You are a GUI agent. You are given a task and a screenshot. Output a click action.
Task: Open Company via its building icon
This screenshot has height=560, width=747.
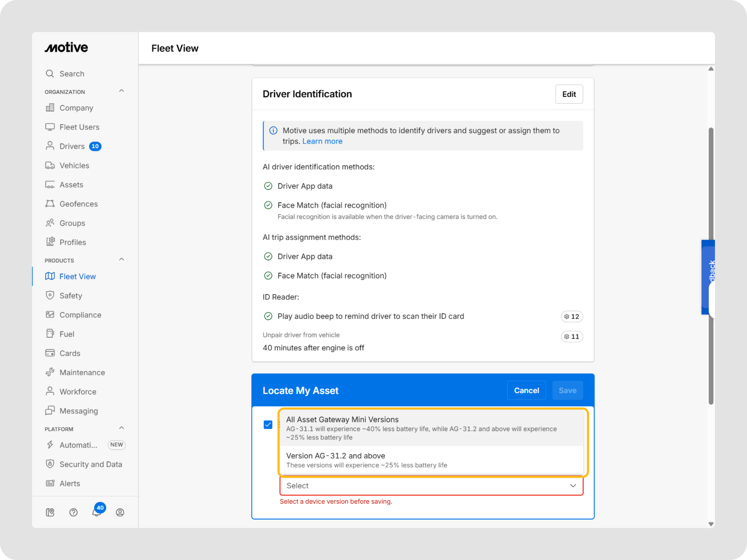click(50, 108)
